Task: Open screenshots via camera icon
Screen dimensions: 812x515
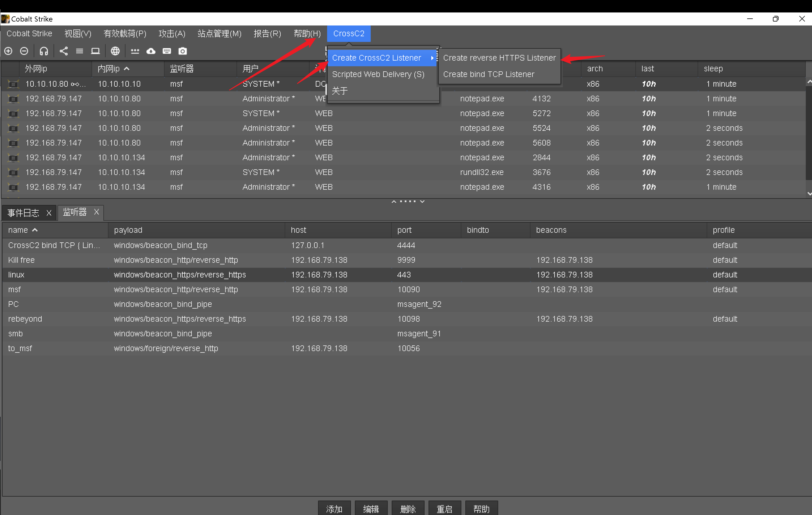Action: (x=182, y=51)
